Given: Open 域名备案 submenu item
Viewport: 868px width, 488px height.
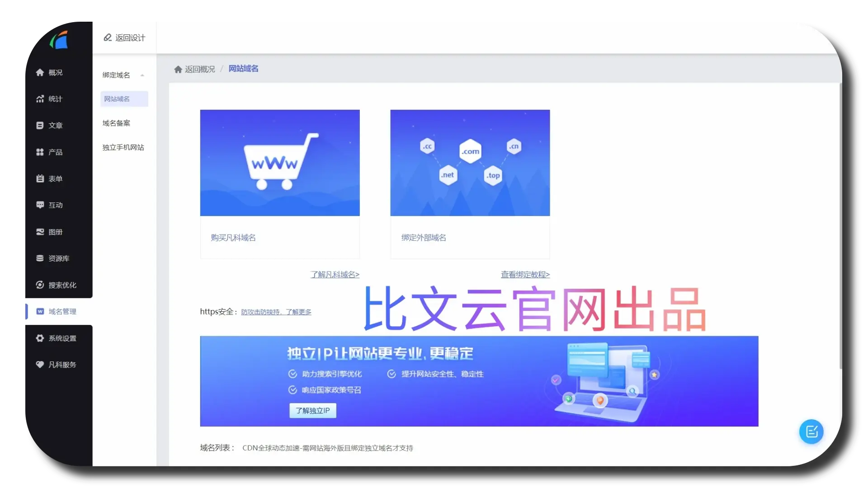Looking at the screenshot, I should pos(116,123).
